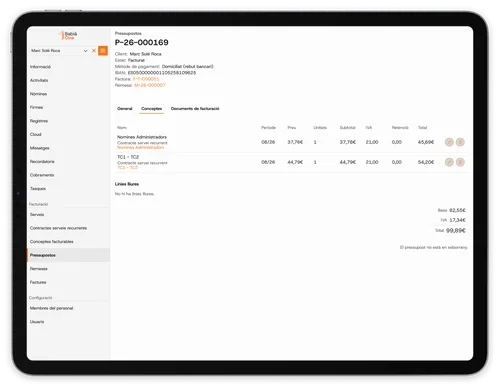Click the IBAN number value
The height and width of the screenshot is (390, 500).
pos(162,73)
